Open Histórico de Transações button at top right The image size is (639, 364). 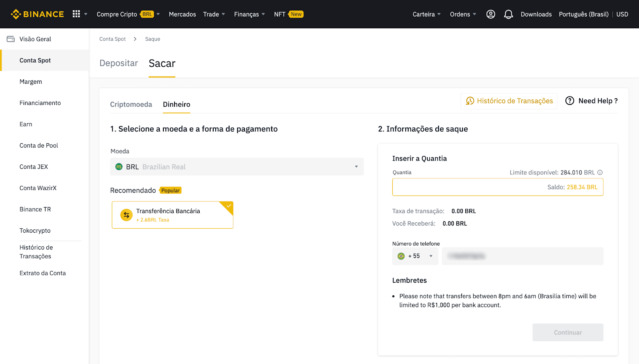click(509, 101)
